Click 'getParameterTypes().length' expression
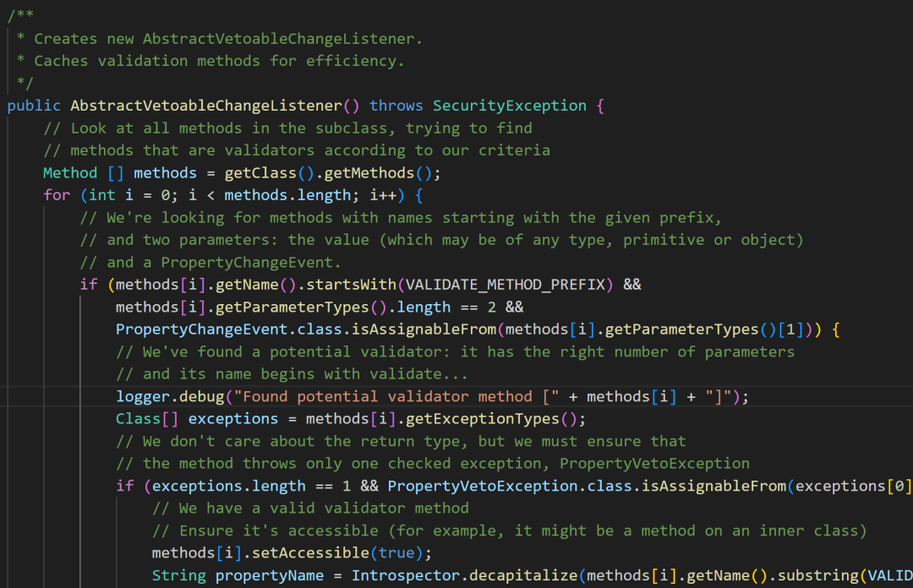Viewport: 913px width, 588px height. [333, 307]
